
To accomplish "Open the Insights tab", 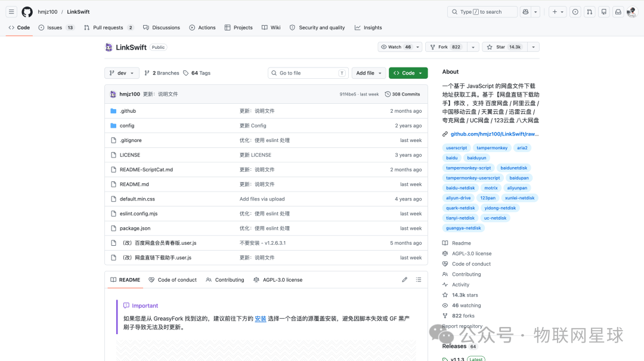I will tap(369, 27).
